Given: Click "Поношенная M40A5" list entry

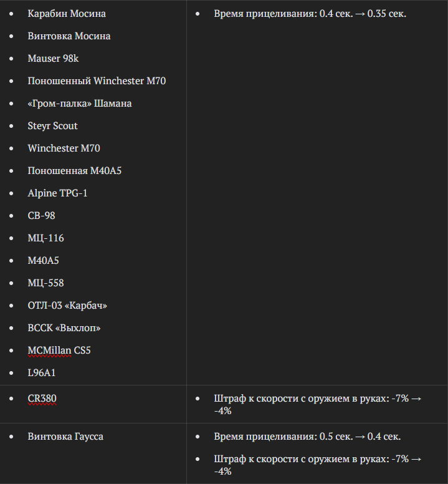Looking at the screenshot, I should [x=75, y=171].
